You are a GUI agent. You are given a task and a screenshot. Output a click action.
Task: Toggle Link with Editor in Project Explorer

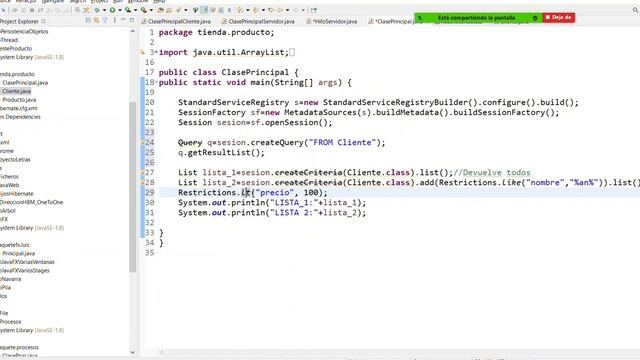pos(96,20)
